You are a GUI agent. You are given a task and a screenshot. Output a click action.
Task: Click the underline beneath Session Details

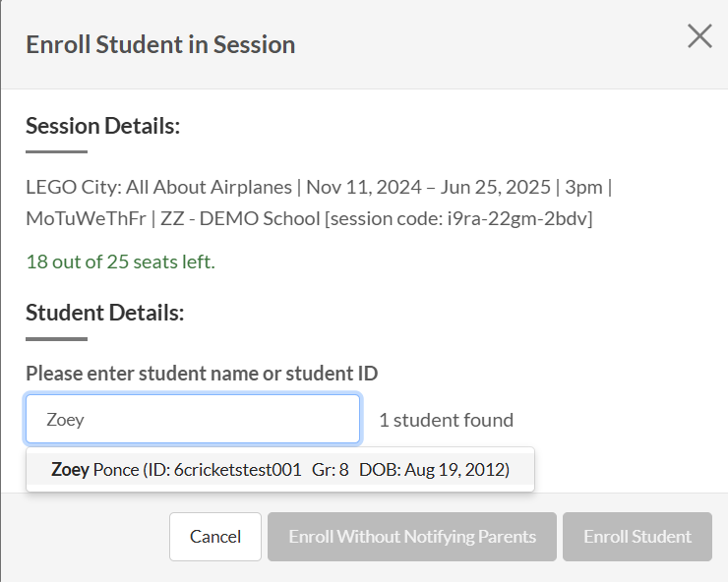(56, 151)
